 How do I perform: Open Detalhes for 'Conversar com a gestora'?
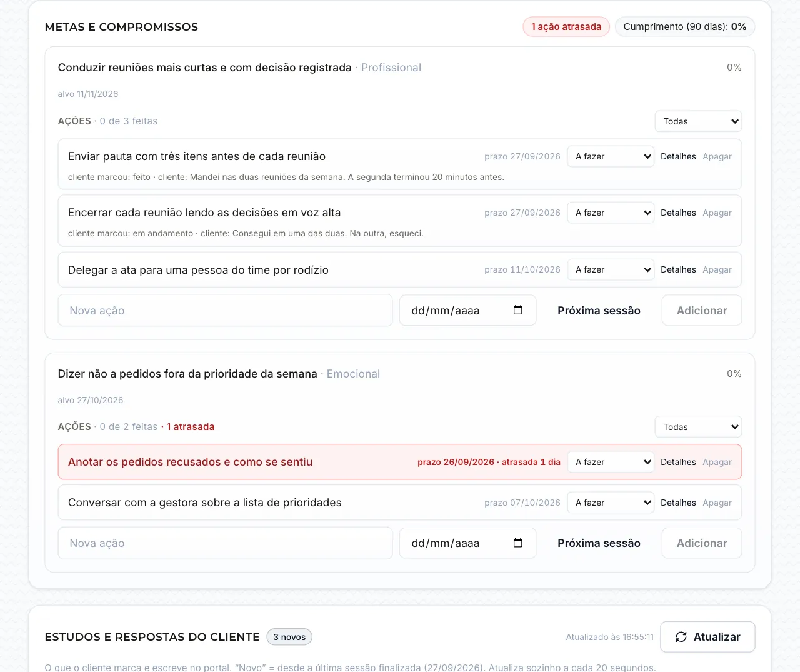pos(678,503)
